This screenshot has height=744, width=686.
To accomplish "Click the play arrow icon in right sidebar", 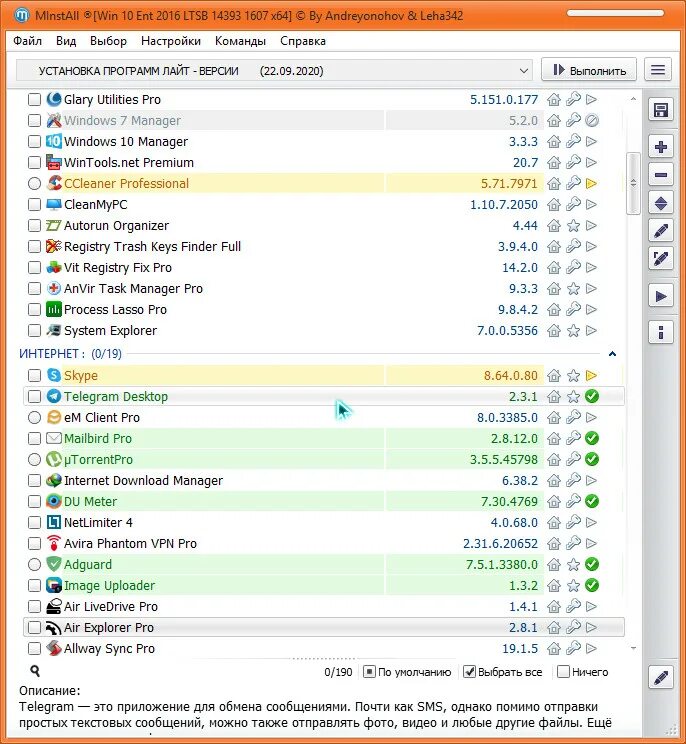I will (661, 297).
